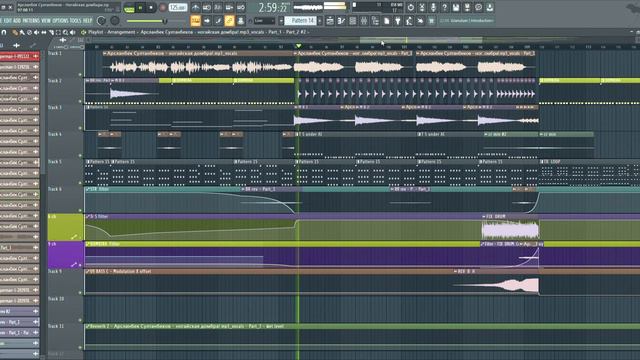
Task: Open clip menu of Reverb 2 wet level
Action: (x=87, y=326)
